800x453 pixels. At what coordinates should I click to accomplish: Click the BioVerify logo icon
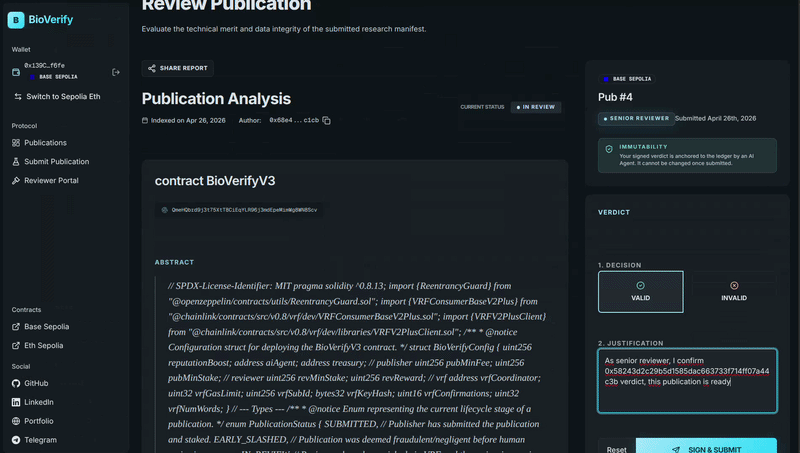pos(16,20)
